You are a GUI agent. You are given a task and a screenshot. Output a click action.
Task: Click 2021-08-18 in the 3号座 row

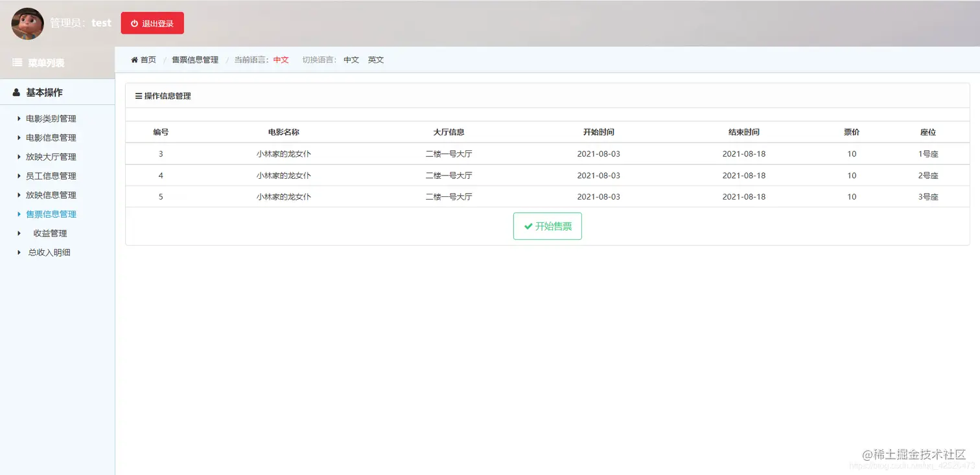tap(744, 197)
